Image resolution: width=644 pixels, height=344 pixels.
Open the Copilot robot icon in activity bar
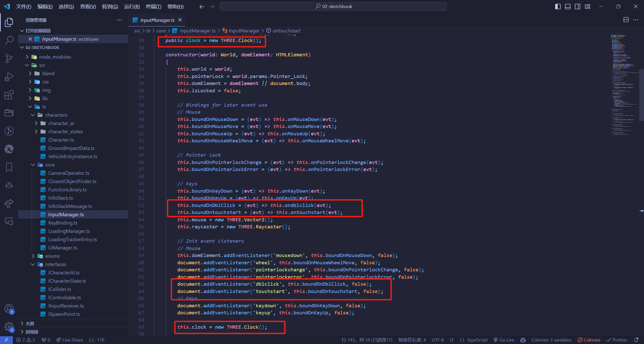pyautogui.click(x=9, y=185)
